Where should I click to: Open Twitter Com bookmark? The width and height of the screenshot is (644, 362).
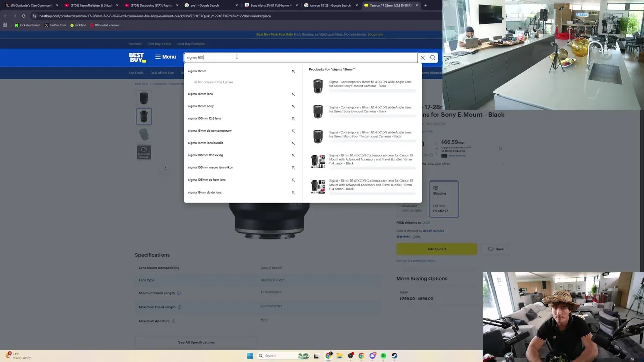pyautogui.click(x=55, y=25)
